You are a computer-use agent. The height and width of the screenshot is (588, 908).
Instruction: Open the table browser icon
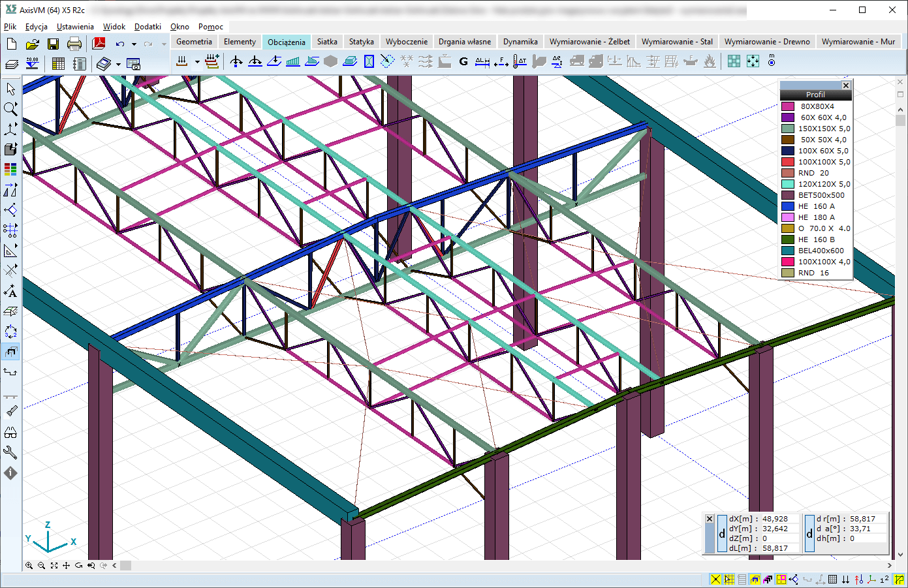(x=58, y=64)
